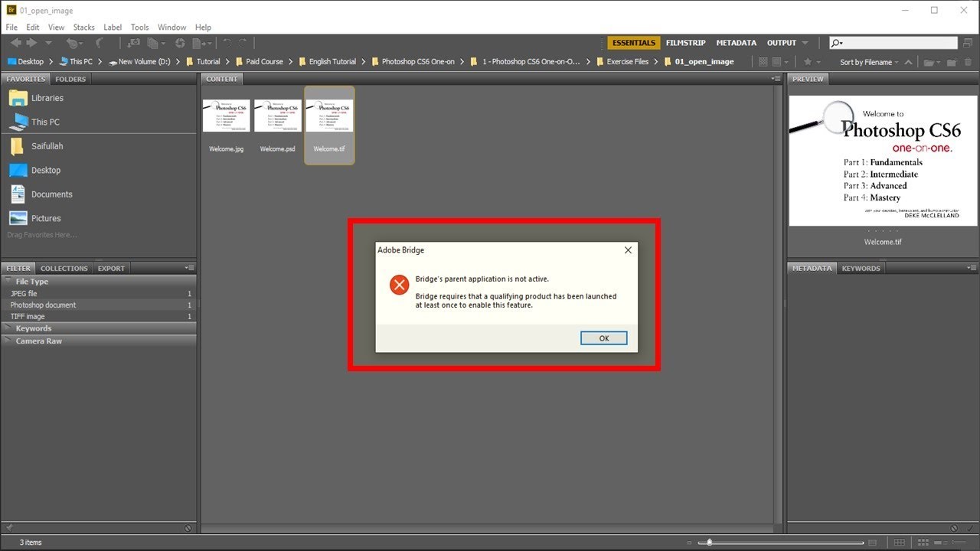The image size is (980, 551).
Task: Switch to the Folders tab
Action: tap(70, 79)
